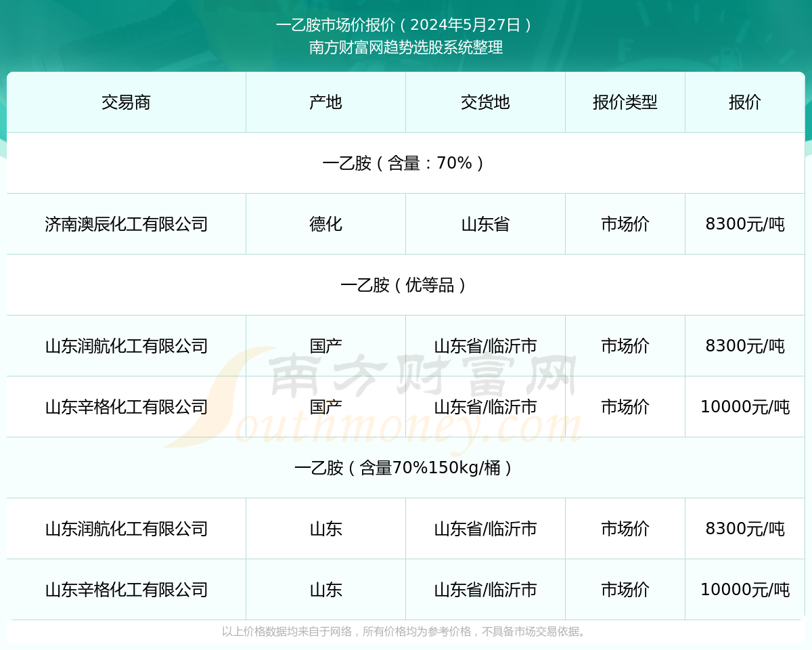The height and width of the screenshot is (650, 812).
Task: Click section heading 一乙胺（优等品）
Action: pos(406,285)
